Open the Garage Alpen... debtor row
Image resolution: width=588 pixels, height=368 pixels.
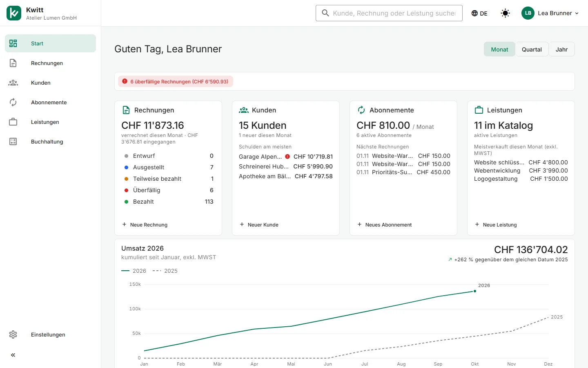286,157
